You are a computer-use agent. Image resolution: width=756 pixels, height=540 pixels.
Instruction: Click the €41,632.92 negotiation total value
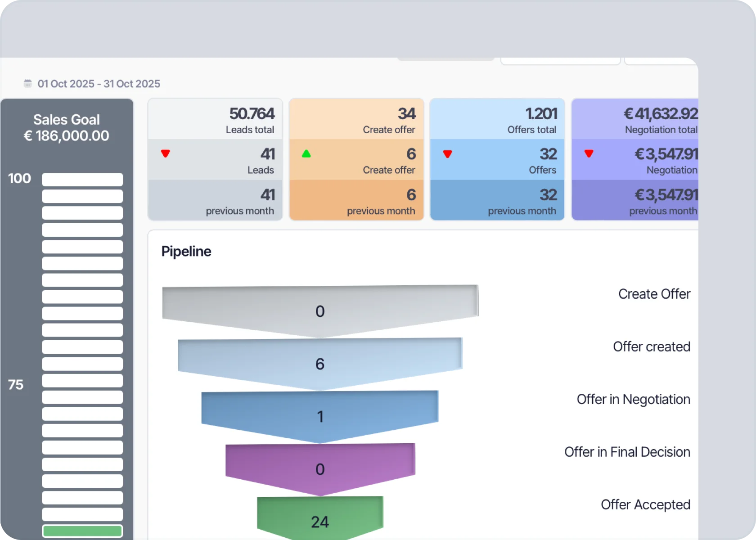(661, 114)
